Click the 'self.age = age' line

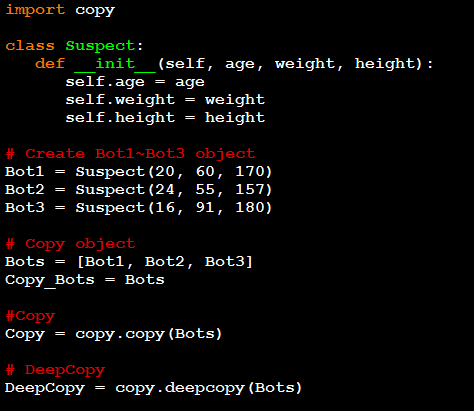coord(135,82)
